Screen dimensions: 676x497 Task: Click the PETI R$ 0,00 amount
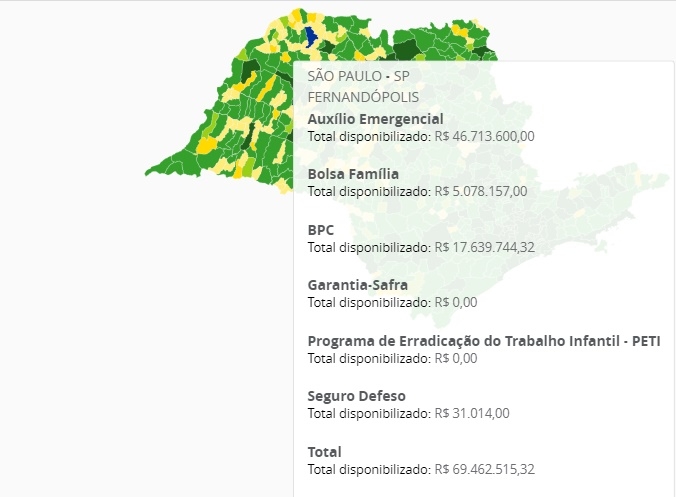point(457,357)
